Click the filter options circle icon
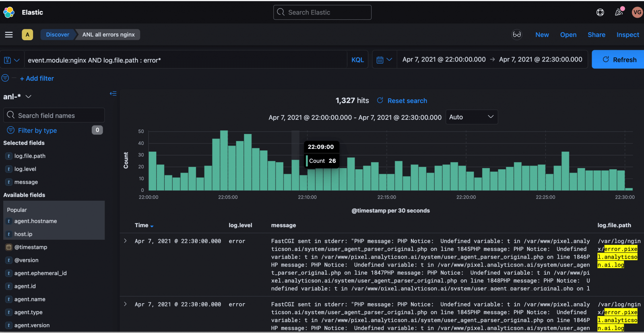The image size is (644, 333). pos(5,78)
